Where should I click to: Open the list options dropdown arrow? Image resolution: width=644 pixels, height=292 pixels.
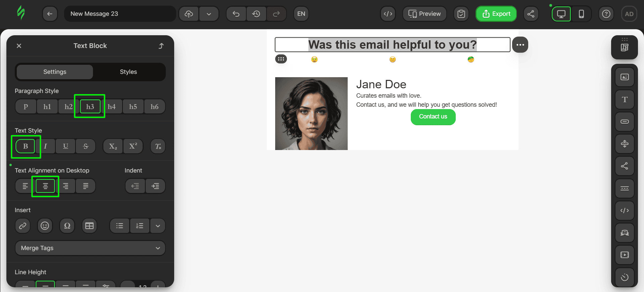pyautogui.click(x=158, y=226)
